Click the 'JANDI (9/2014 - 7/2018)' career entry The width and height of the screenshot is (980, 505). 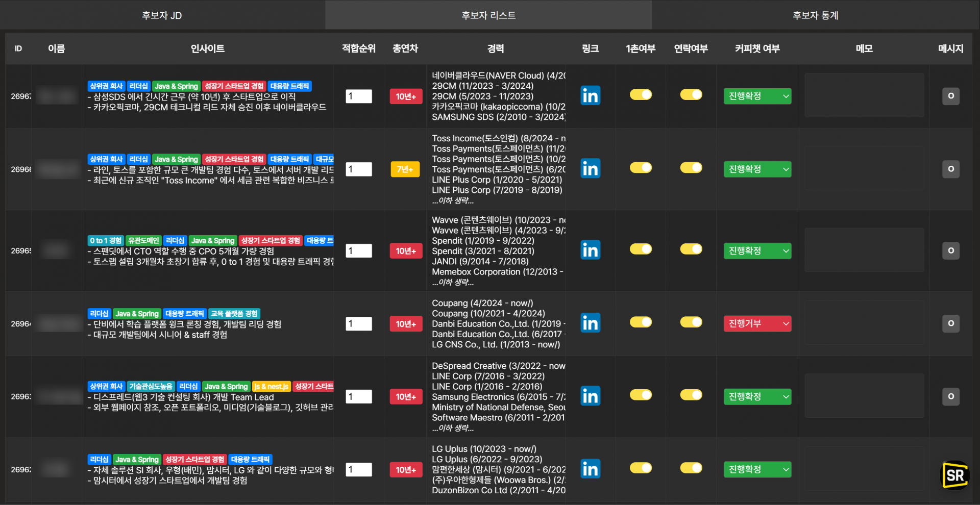(480, 261)
